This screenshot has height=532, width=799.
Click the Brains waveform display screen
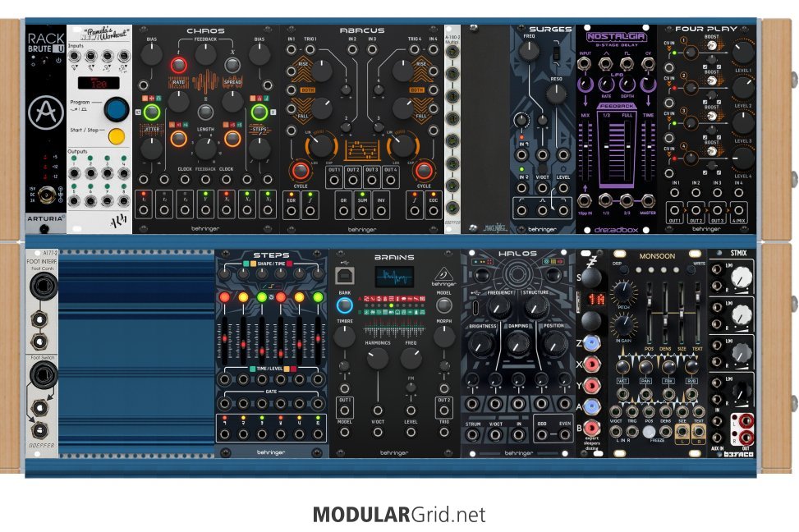(x=394, y=277)
